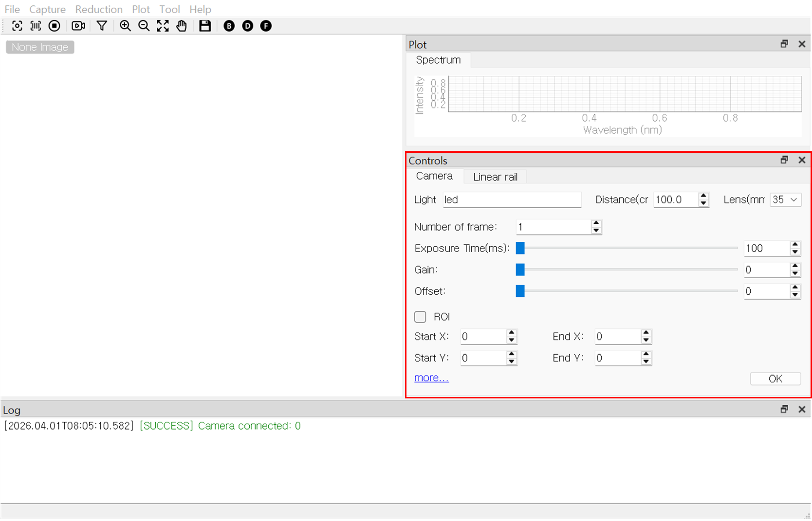Increase the Start X value with up arrow
Viewport: 812px width, 521px height.
[511, 333]
